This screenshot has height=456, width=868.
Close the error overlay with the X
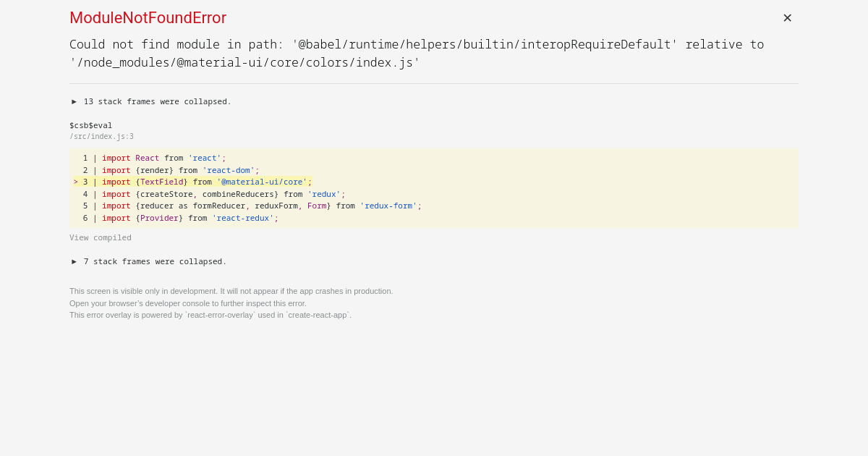coord(787,18)
